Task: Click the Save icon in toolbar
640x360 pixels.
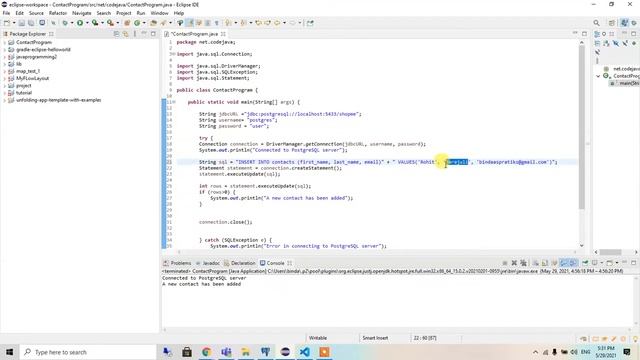Action: click(22, 23)
